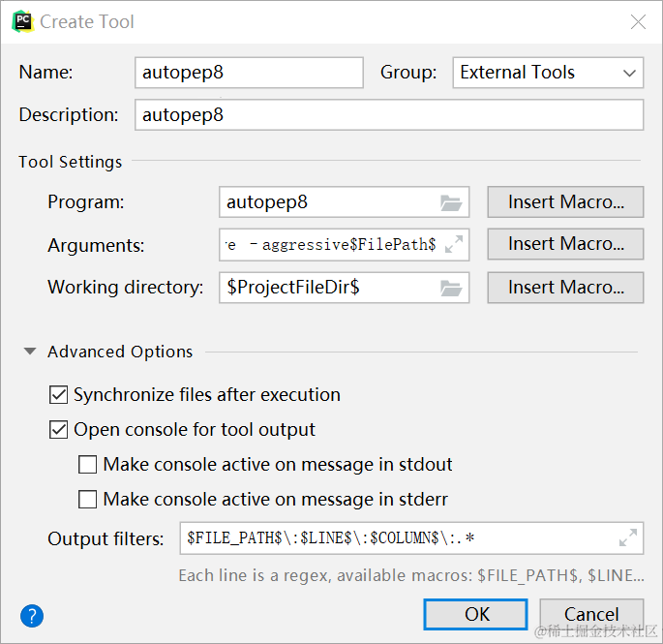The width and height of the screenshot is (663, 644).
Task: Expand the Output filters field
Action: pyautogui.click(x=628, y=537)
